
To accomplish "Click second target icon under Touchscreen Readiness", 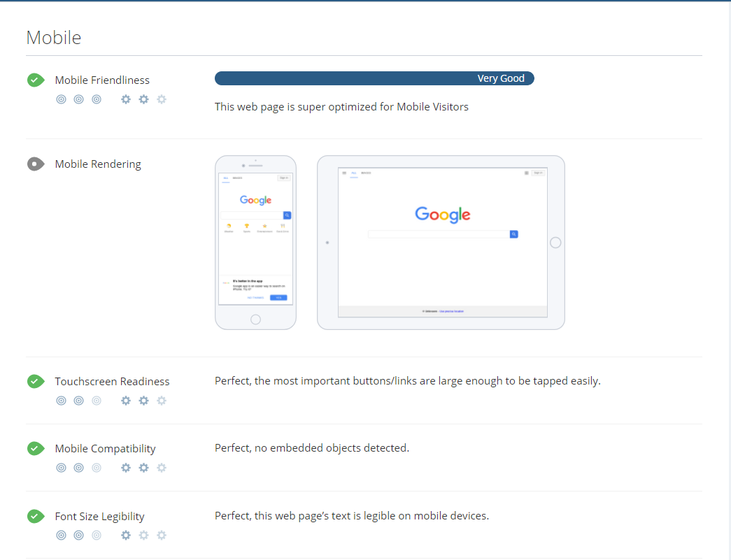I will 79,401.
